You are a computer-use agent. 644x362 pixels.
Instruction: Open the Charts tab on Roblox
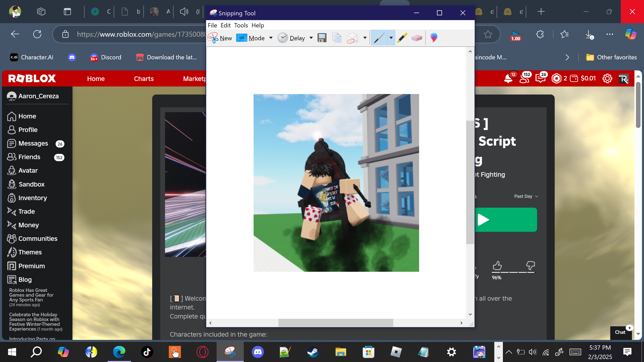[144, 79]
